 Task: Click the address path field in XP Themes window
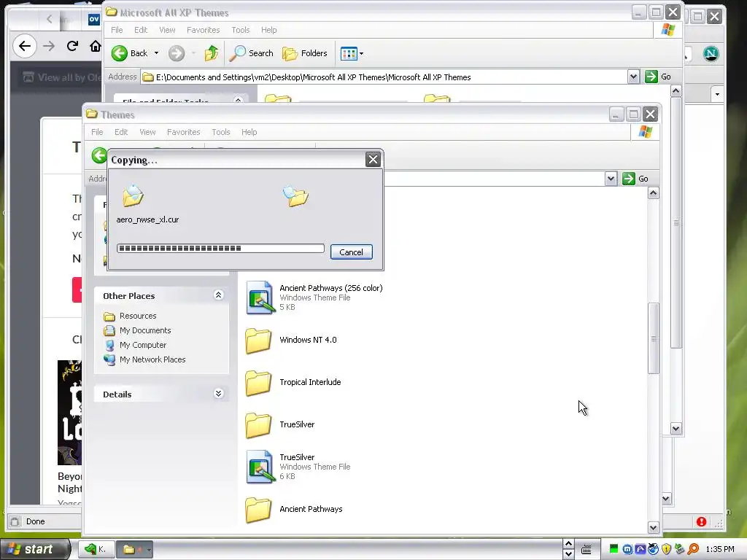[x=384, y=77]
